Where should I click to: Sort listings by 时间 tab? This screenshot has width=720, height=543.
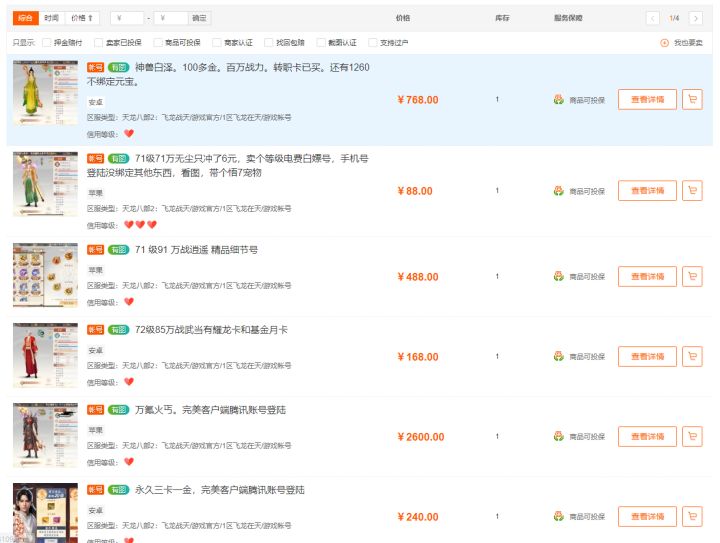point(51,18)
